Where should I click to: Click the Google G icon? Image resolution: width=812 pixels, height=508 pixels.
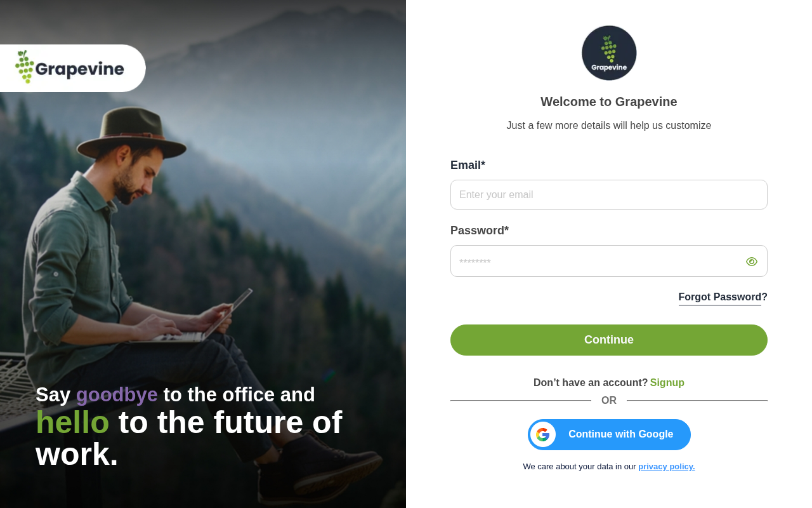tap(543, 434)
